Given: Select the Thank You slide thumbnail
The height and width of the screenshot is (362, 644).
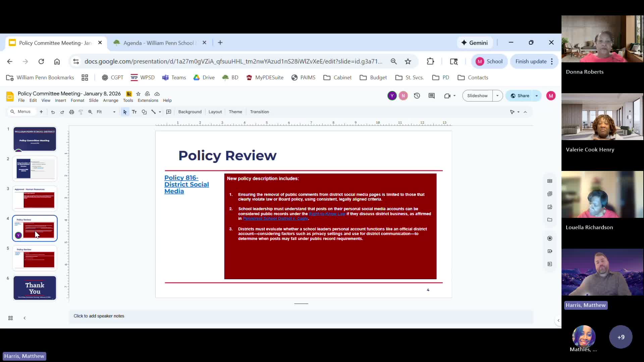Looking at the screenshot, I should 35,288.
